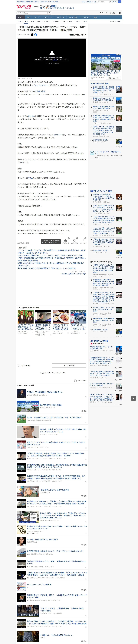The width and height of the screenshot is (138, 644).
Task: Click the ウェブ検索 input field
Action: tap(103, 2)
